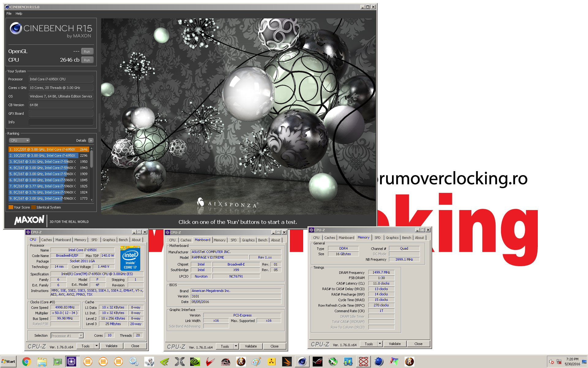
Task: Click the green star taskbar icon
Action: point(333,362)
